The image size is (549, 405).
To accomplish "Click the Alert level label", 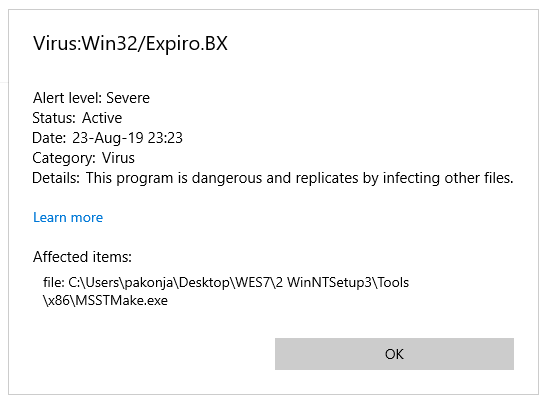I will click(68, 98).
